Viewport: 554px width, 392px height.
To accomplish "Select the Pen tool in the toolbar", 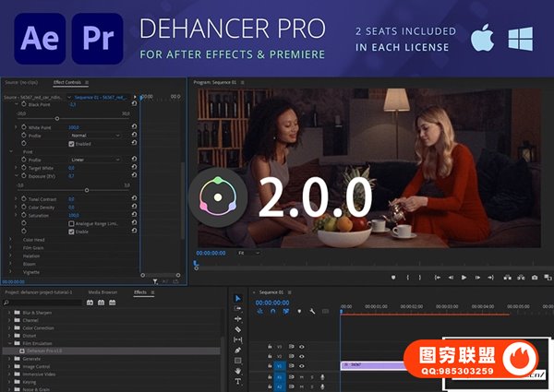I will [237, 350].
